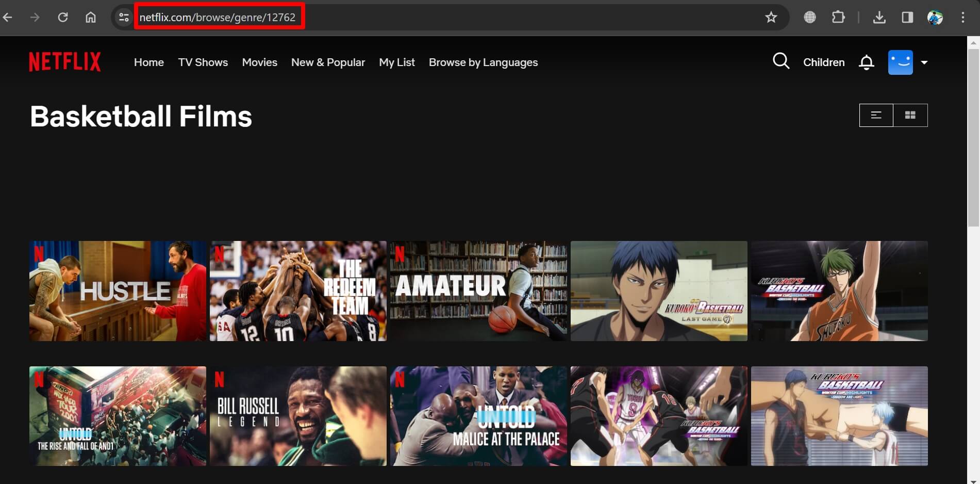
Task: Switch to grid view layout
Action: click(x=910, y=115)
